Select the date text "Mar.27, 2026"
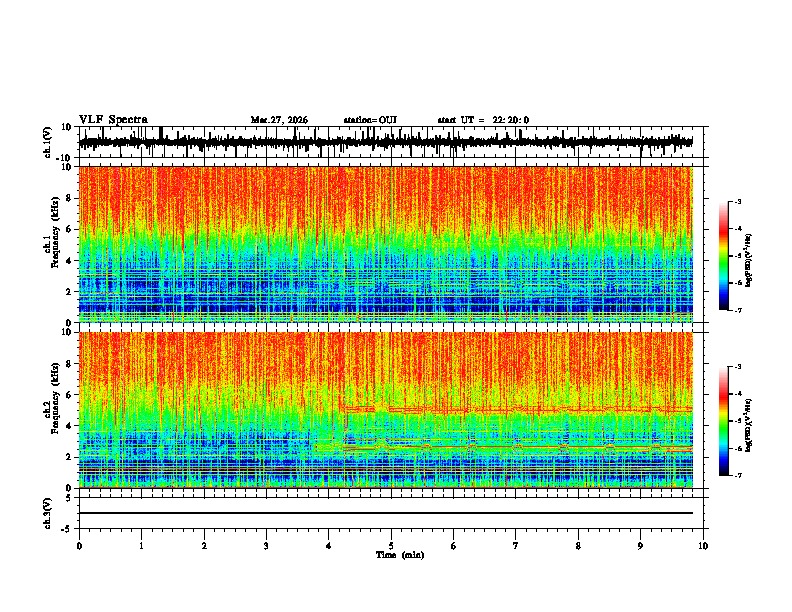 pyautogui.click(x=279, y=120)
